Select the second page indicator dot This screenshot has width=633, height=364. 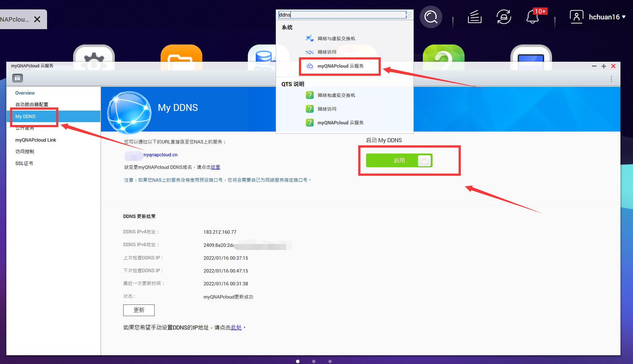[x=314, y=361]
